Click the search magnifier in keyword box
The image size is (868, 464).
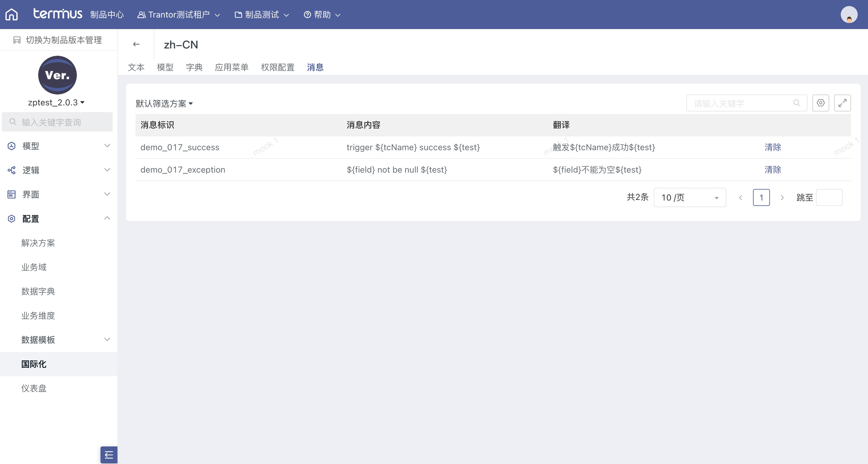pyautogui.click(x=797, y=103)
